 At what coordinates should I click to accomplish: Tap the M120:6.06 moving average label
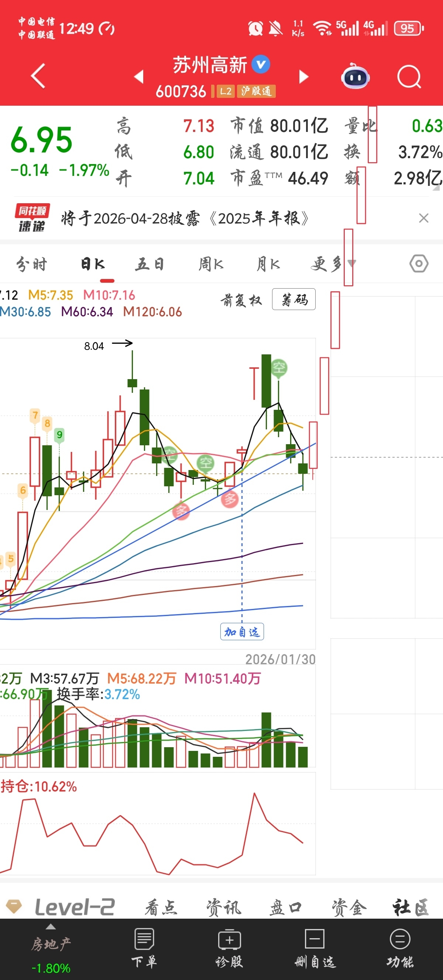pyautogui.click(x=152, y=312)
